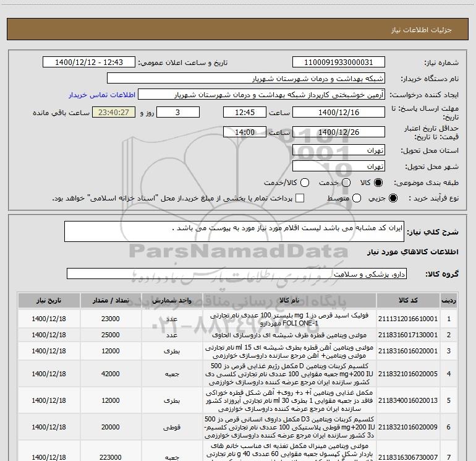
Task: Click quantity 23000 in row 1
Action: [111, 319]
